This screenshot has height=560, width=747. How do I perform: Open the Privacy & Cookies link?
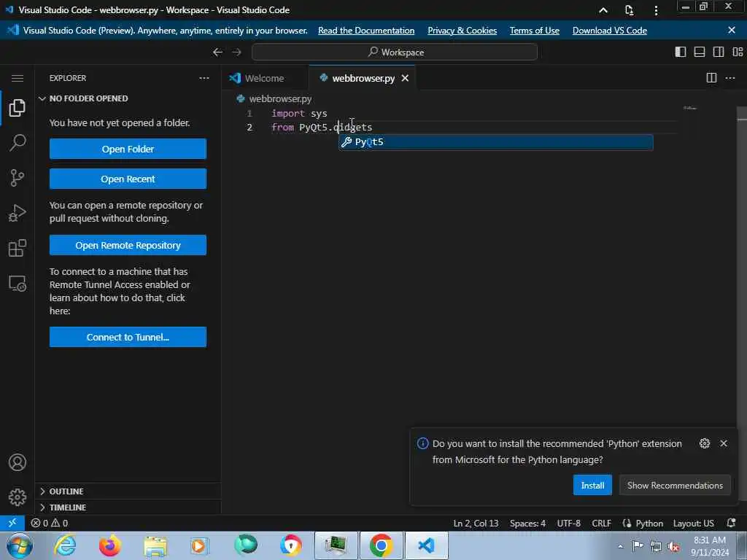[462, 31]
